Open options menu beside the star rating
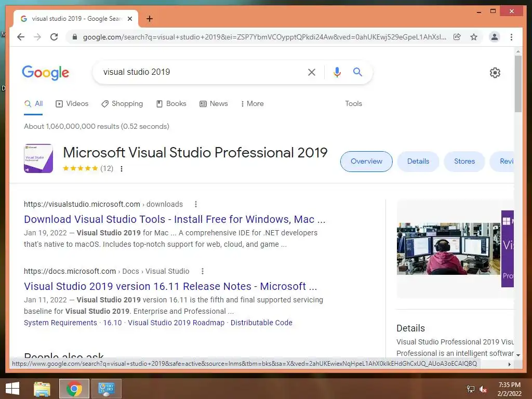 pos(122,169)
